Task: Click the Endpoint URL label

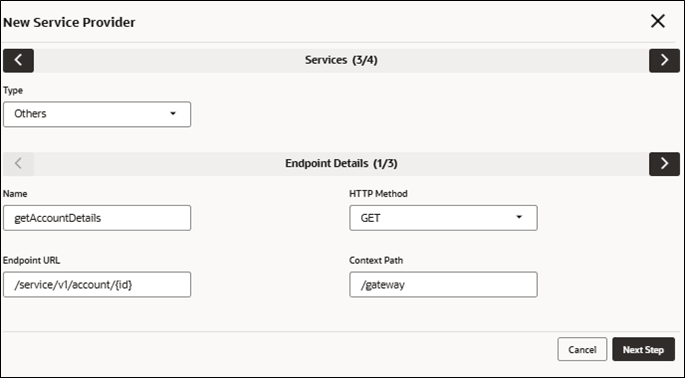Action: (x=31, y=260)
